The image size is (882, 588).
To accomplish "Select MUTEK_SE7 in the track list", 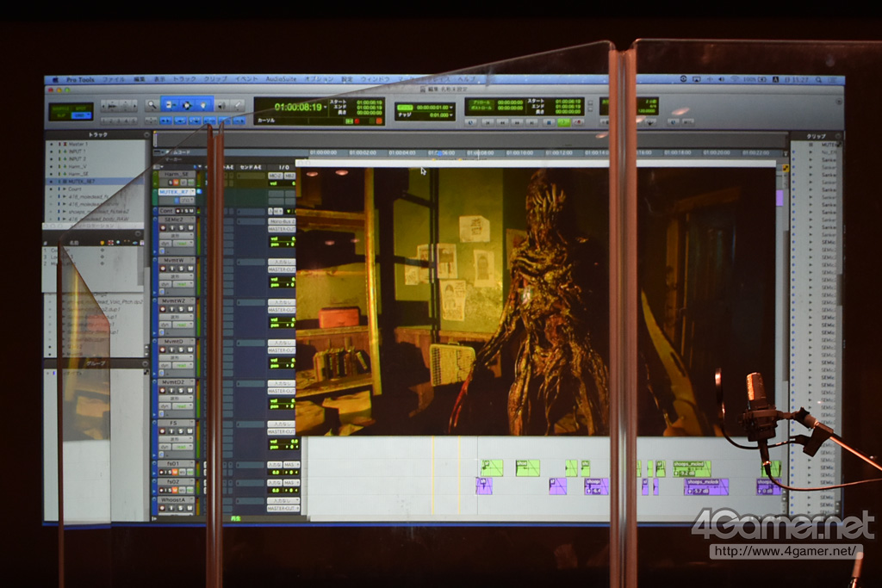I will [x=96, y=182].
